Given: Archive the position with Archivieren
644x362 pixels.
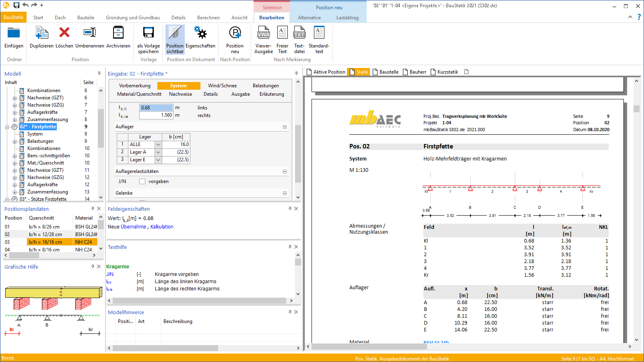Looking at the screenshot, I should (118, 32).
